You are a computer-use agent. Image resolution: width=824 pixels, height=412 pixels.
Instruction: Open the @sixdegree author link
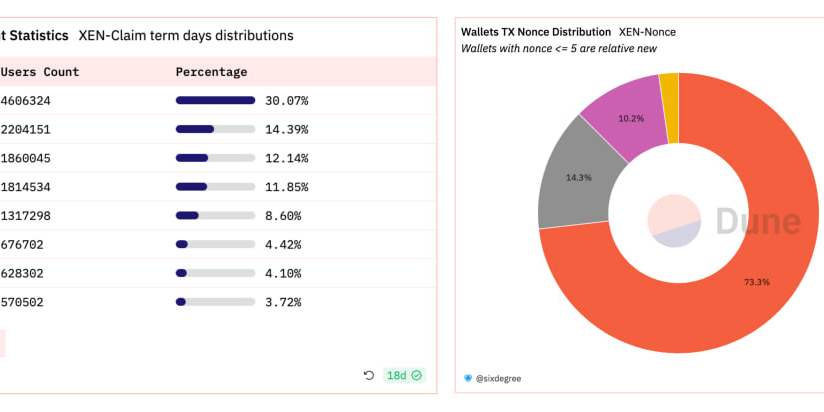coord(498,379)
